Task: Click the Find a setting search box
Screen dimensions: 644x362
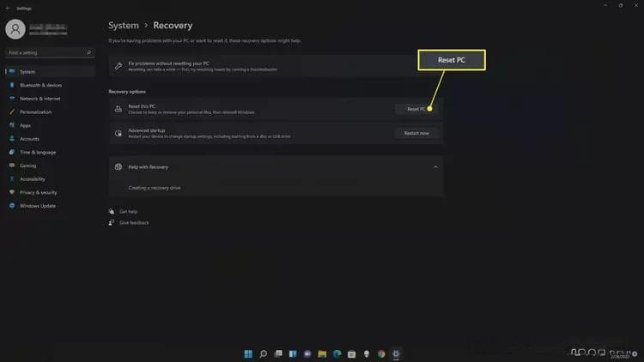Action: pos(50,52)
